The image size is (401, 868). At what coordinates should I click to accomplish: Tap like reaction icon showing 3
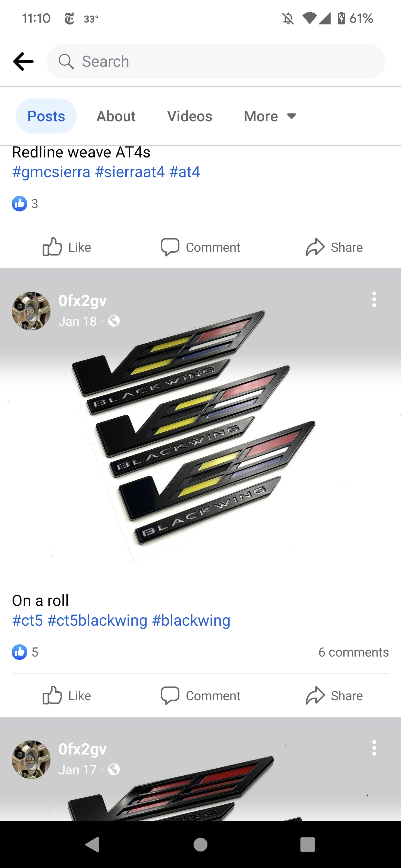[x=19, y=204]
